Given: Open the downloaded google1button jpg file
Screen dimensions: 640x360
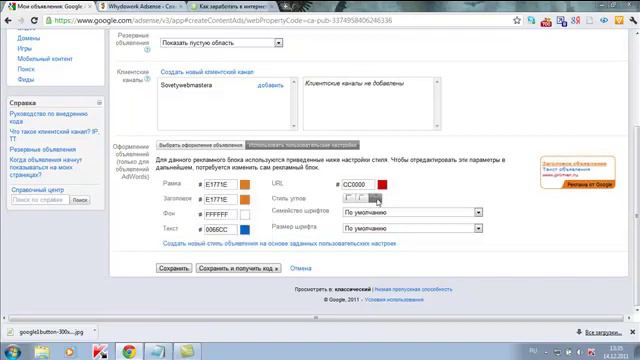Looking at the screenshot, I should coord(51,332).
